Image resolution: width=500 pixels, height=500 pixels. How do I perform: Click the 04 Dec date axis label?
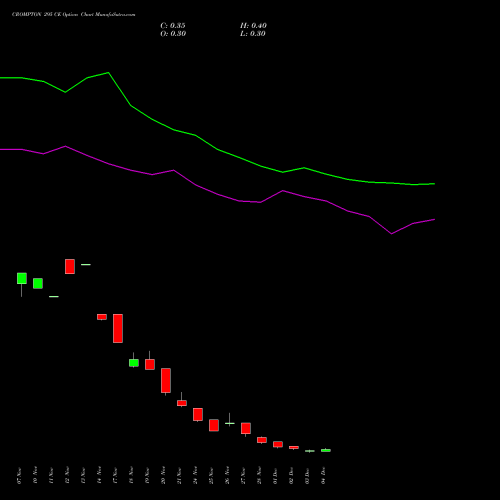pyautogui.click(x=323, y=476)
